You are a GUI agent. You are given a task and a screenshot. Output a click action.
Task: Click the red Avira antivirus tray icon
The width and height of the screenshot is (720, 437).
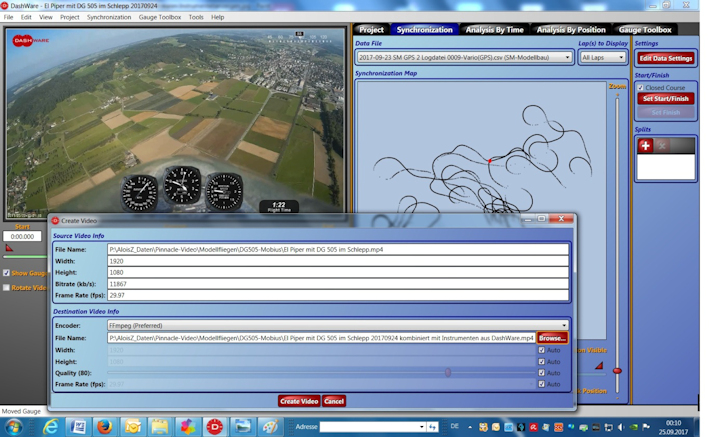(x=533, y=427)
